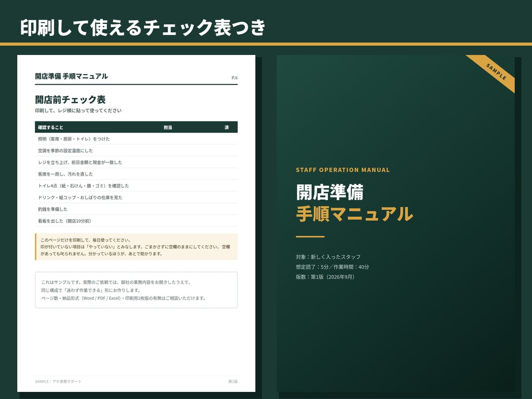Select the heading 開店前チェック表
The image size is (532, 399).
(x=70, y=100)
